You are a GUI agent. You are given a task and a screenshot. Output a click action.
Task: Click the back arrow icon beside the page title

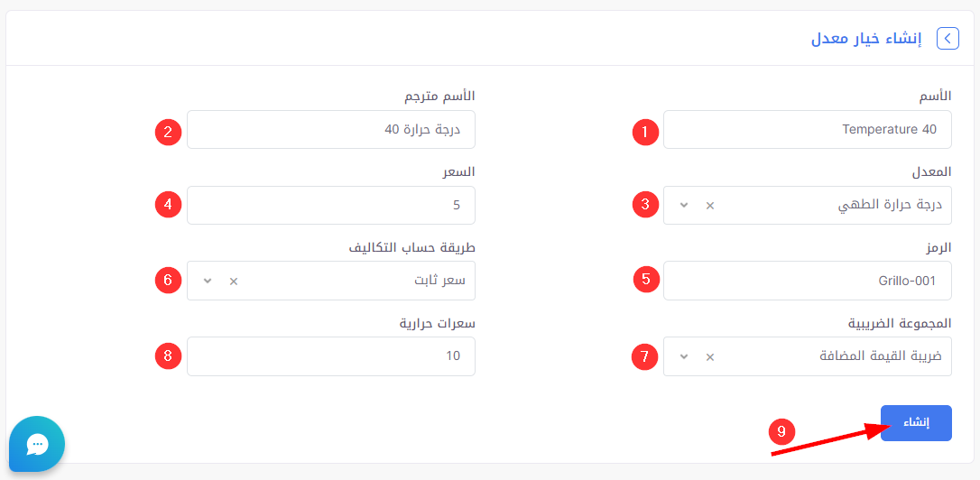948,39
